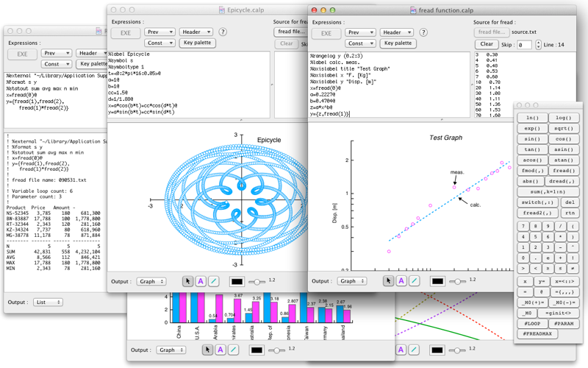
Task: Click the Skip stepper arrows beside Line : 14
Action: (x=538, y=45)
